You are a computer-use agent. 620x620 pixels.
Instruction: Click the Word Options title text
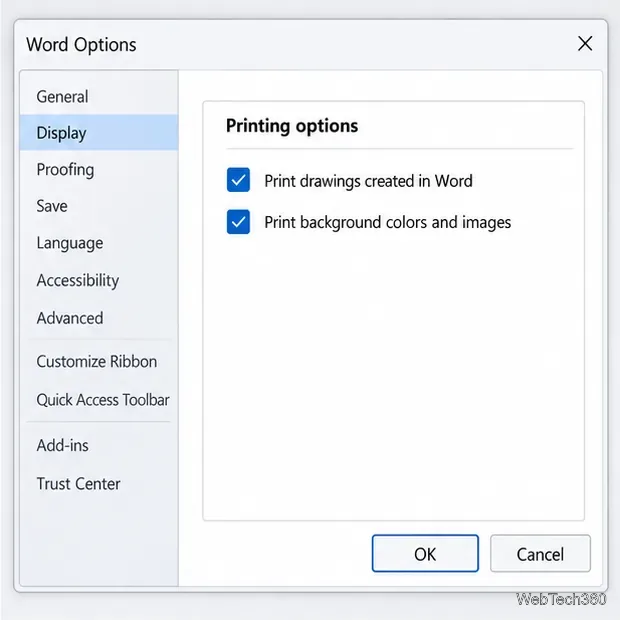tap(81, 45)
